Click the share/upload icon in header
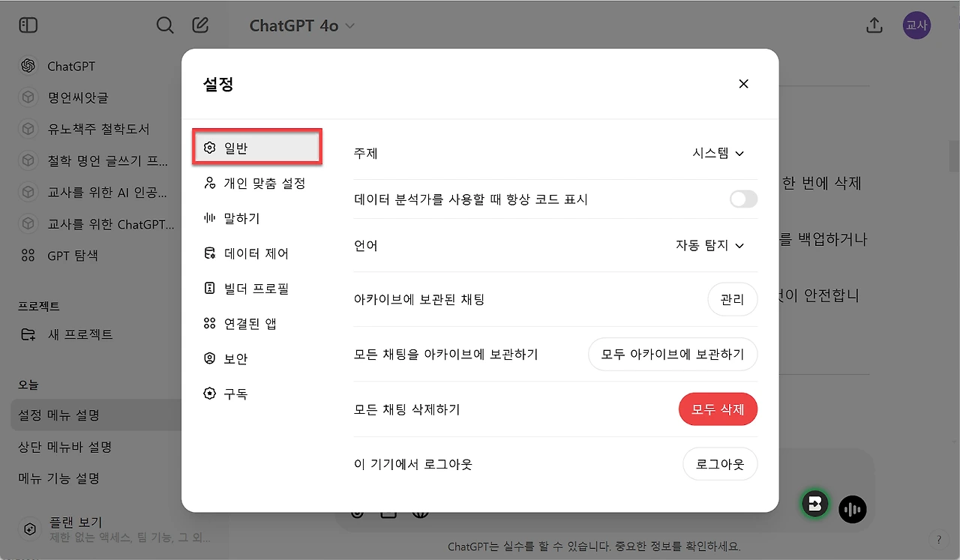This screenshot has width=960, height=560. [874, 25]
